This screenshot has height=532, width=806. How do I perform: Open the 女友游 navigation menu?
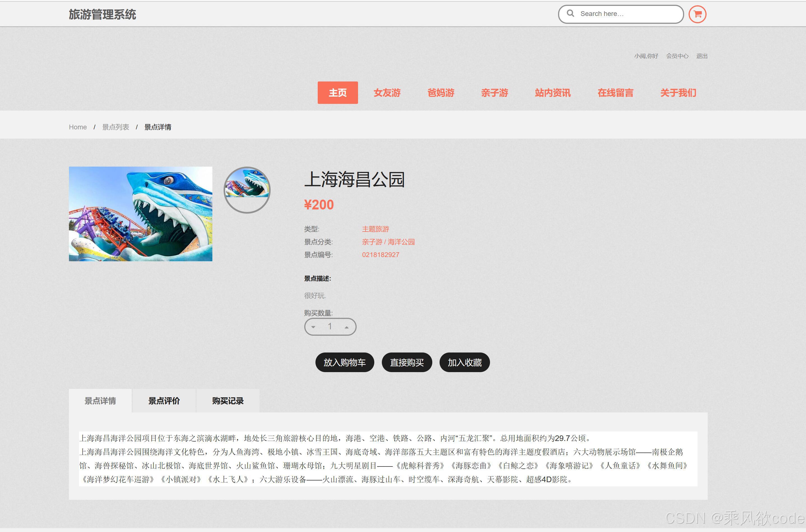(387, 93)
